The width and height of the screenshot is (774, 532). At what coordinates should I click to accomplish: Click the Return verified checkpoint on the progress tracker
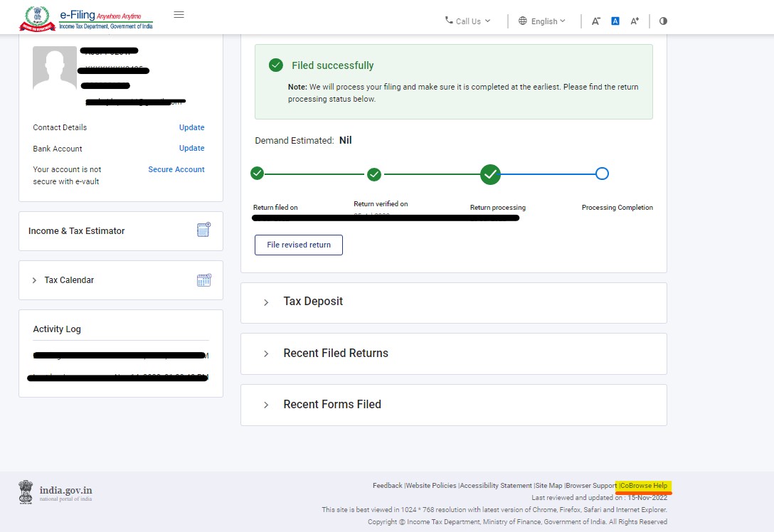point(374,174)
